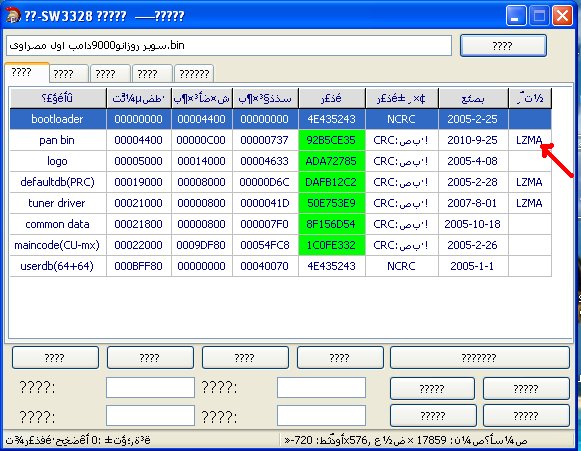The height and width of the screenshot is (451, 581).
Task: Click the logo row entry
Action: pos(280,161)
